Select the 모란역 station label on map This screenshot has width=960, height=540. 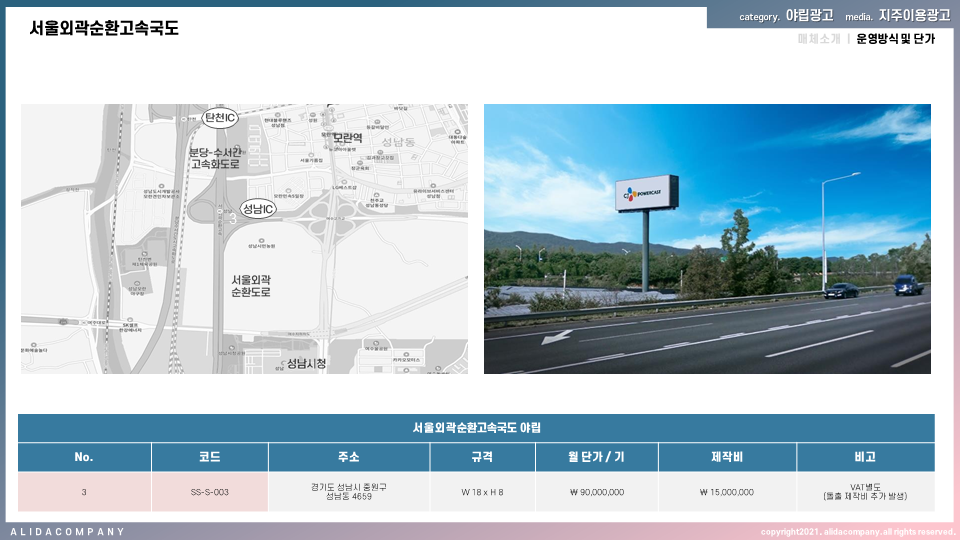coord(346,137)
